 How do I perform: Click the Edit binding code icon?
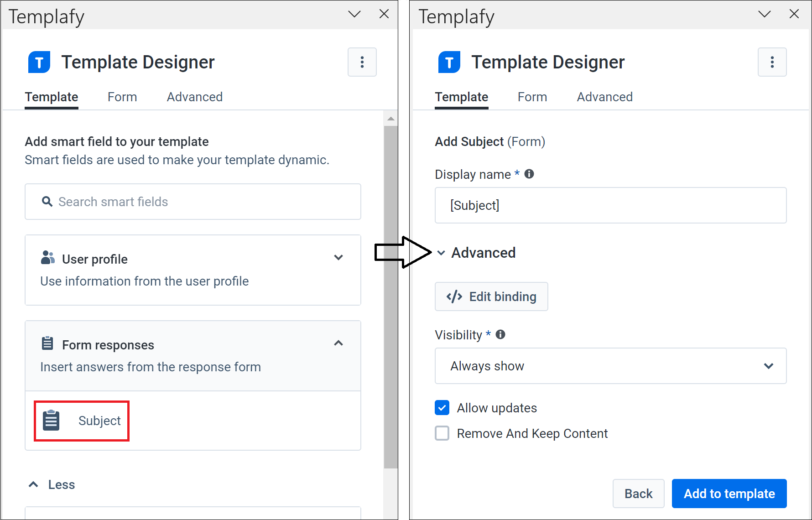453,296
